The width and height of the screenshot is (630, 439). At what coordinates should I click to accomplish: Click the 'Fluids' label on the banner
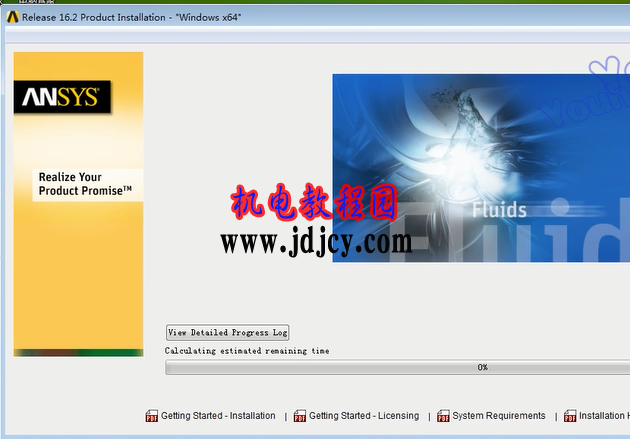coord(499,210)
